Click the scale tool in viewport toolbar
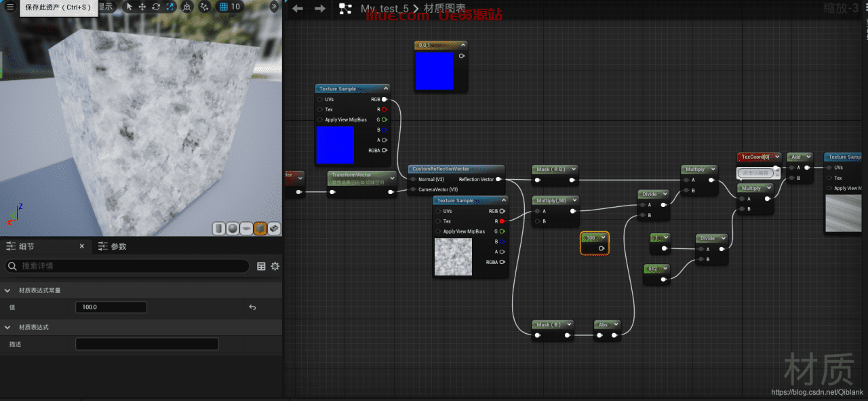This screenshot has height=401, width=868. [x=170, y=7]
